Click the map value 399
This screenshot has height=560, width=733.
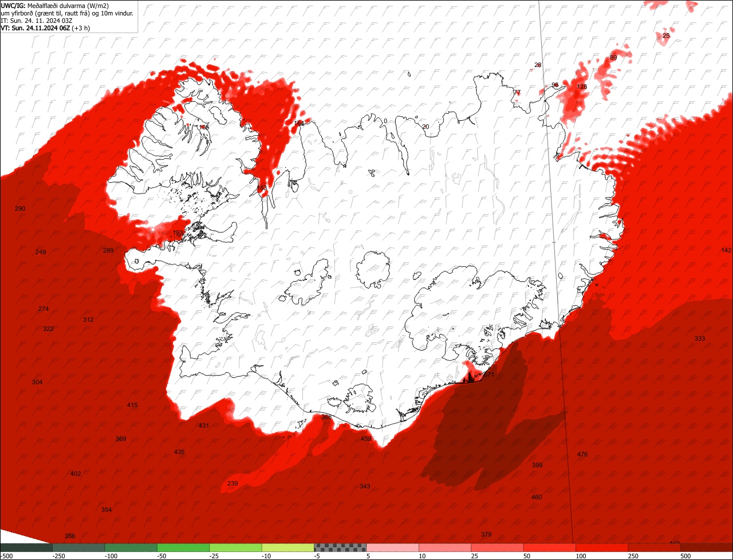[x=537, y=465]
